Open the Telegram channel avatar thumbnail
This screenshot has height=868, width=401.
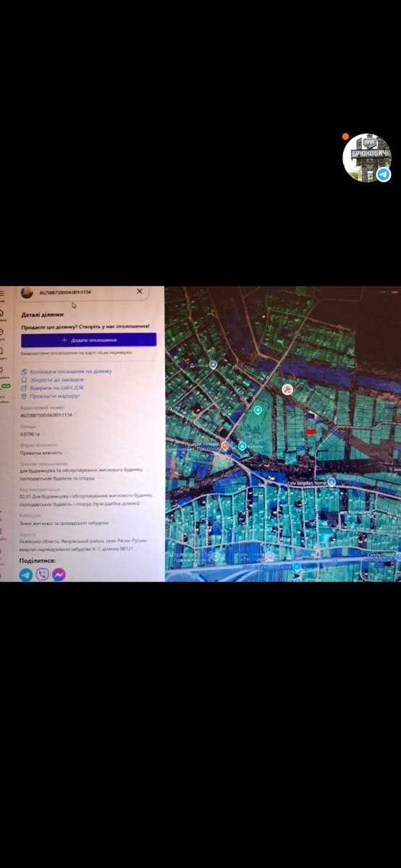pyautogui.click(x=367, y=158)
